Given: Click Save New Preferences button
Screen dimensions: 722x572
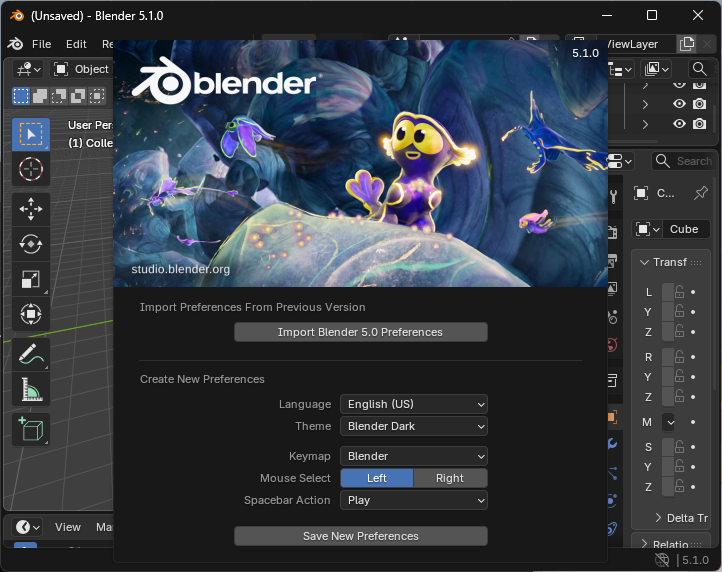Looking at the screenshot, I should 360,536.
